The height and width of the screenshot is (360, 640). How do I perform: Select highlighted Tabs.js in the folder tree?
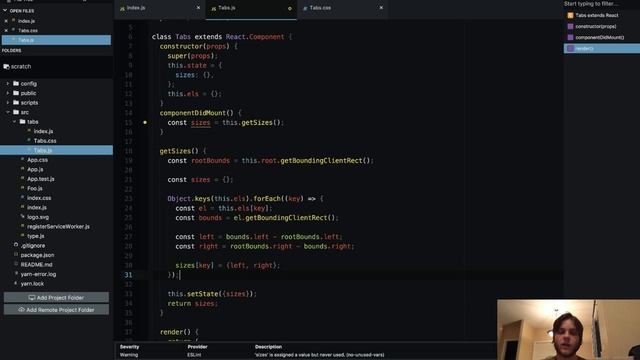[x=56, y=150]
